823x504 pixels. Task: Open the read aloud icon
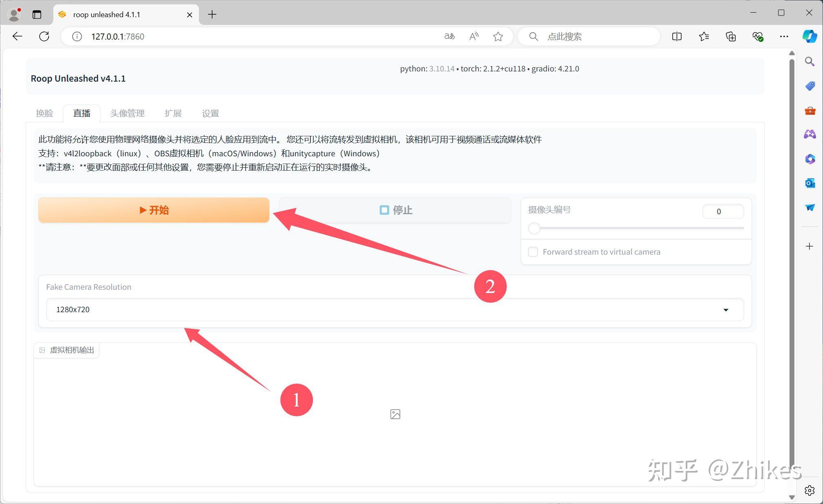(x=474, y=36)
